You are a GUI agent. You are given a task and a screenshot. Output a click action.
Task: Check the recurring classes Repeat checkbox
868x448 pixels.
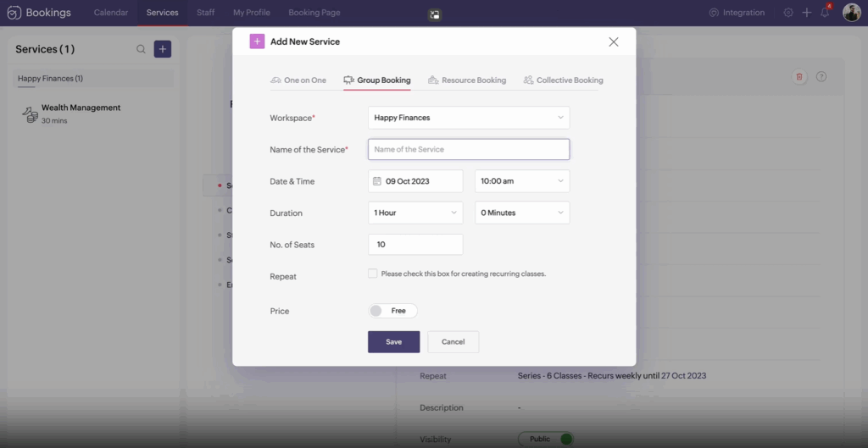tap(373, 274)
